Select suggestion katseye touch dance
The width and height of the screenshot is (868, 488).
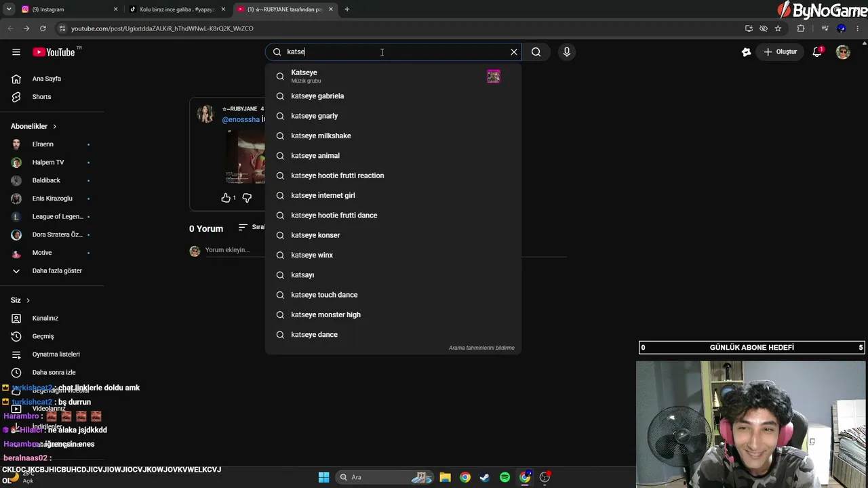click(x=393, y=295)
